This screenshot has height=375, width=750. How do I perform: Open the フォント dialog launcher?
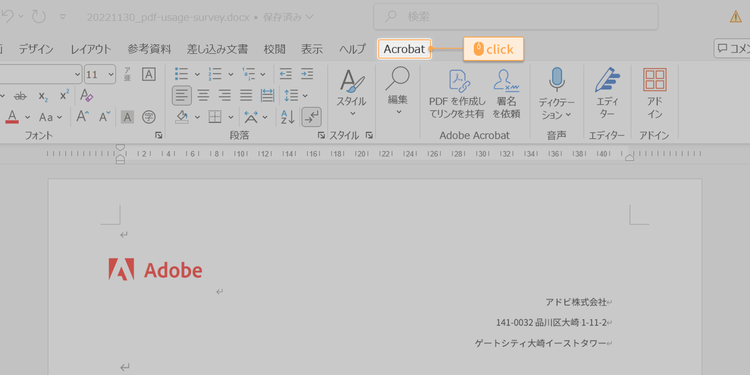[158, 136]
